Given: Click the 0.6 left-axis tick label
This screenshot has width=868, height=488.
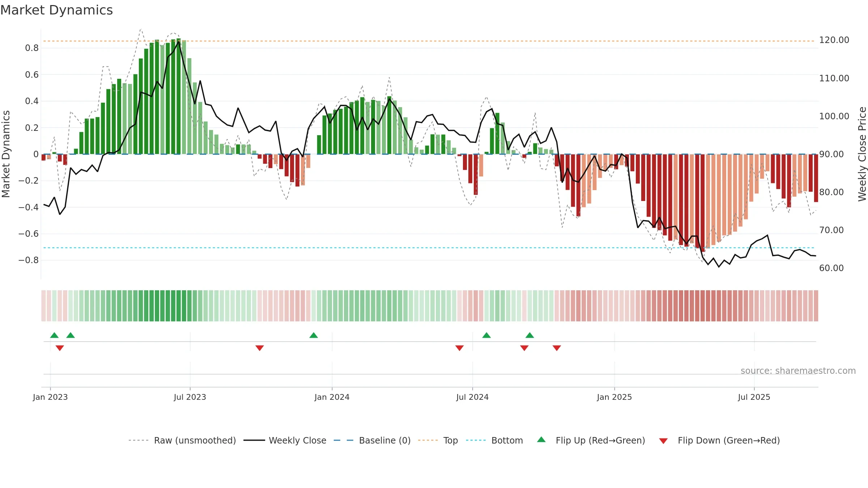Looking at the screenshot, I should tap(32, 74).
